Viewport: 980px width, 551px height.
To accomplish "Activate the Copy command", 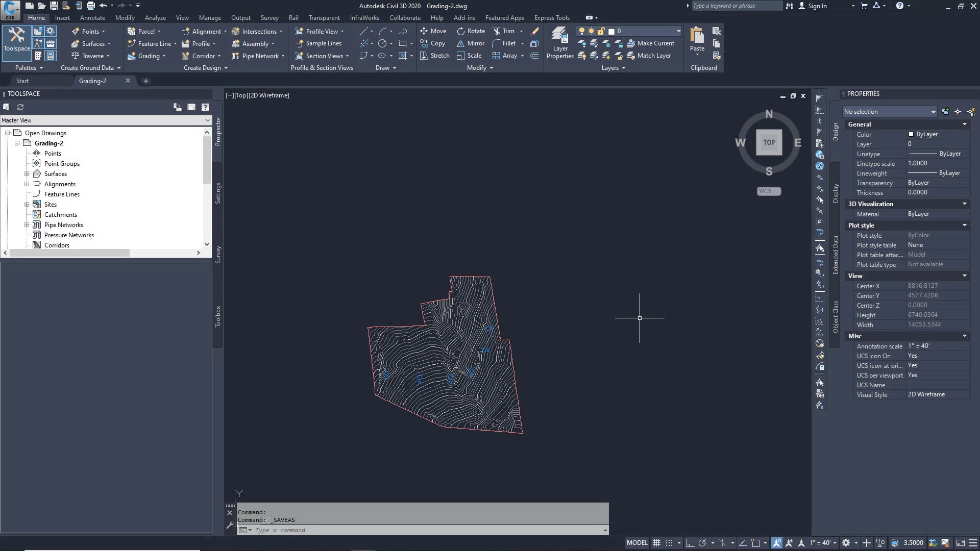I will [x=433, y=43].
